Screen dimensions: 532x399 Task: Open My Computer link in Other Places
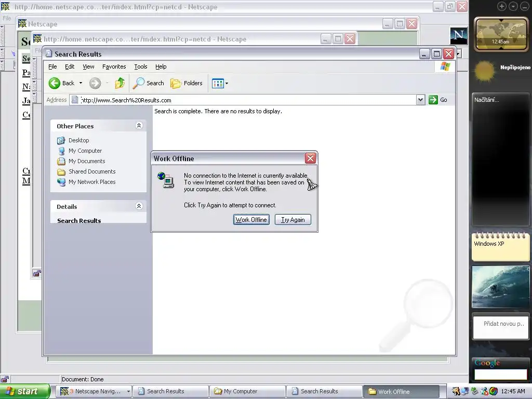click(85, 151)
